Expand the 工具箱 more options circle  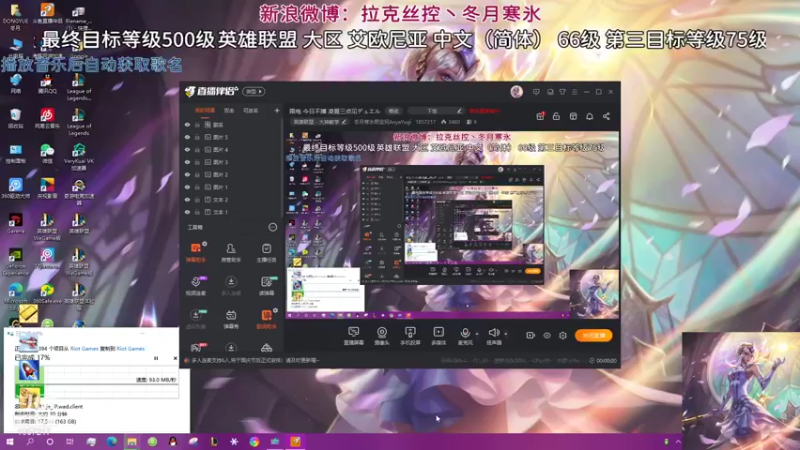pos(272,227)
